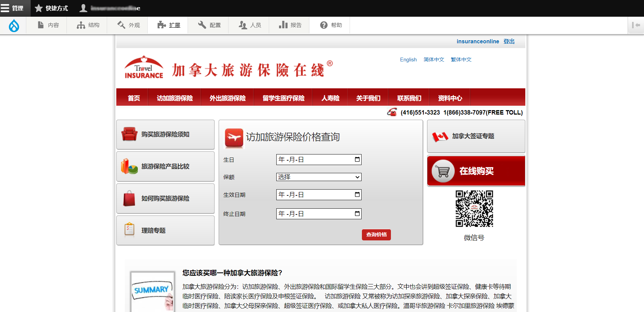Click the 报告 bar chart icon
The width and height of the screenshot is (644, 312).
pyautogui.click(x=283, y=25)
